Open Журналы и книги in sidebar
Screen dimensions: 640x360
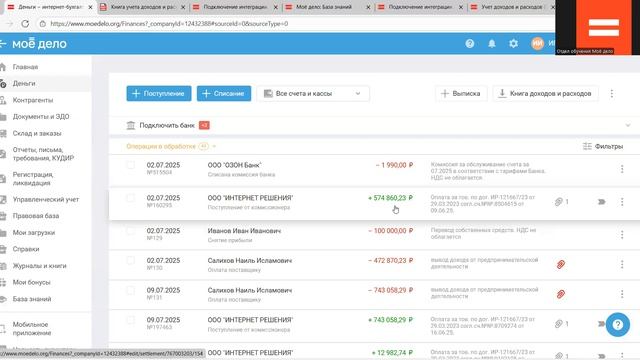[39, 266]
